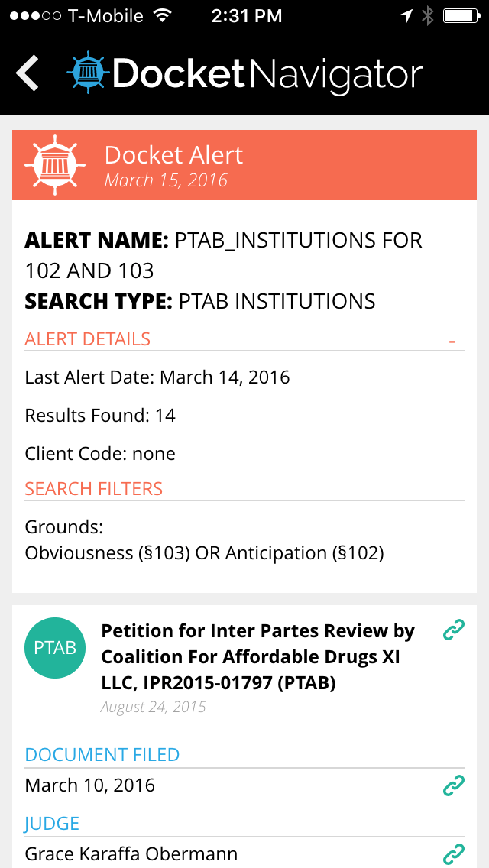Tap the Docket Alert wheel icon
Viewport: 489px width, 868px height.
tap(55, 164)
